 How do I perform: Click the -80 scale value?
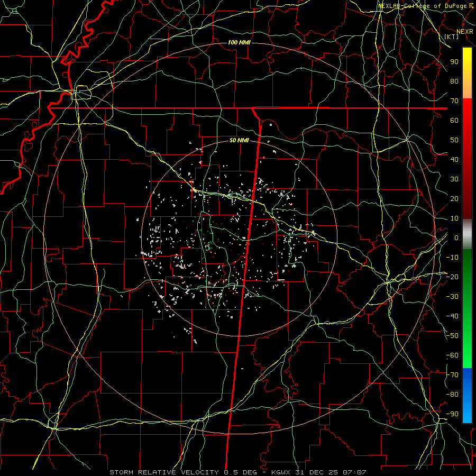[452, 395]
